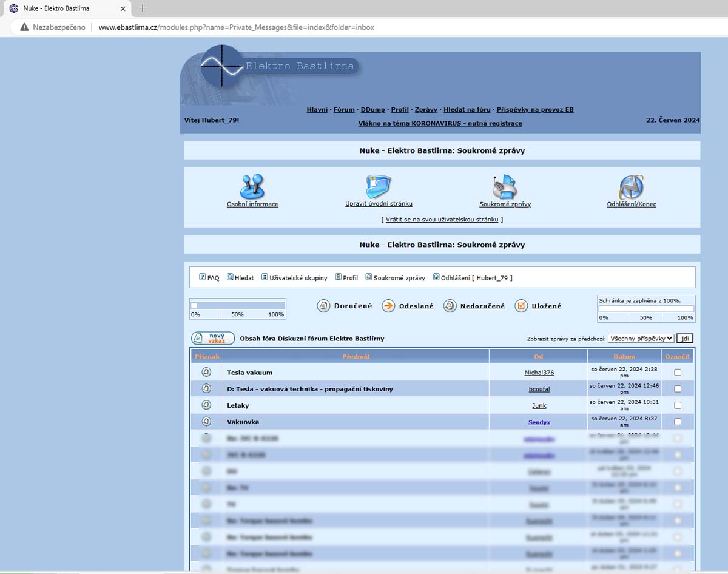Click the nový vzkaz new message button

click(213, 339)
